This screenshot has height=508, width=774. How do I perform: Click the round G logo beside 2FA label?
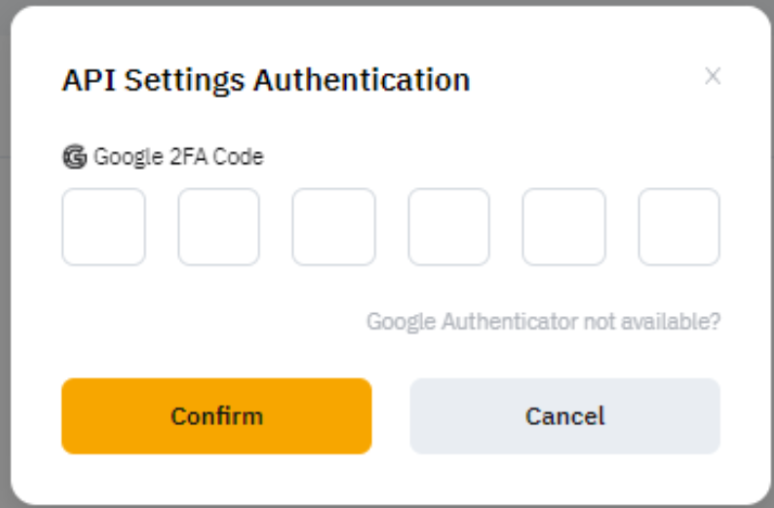(75, 156)
